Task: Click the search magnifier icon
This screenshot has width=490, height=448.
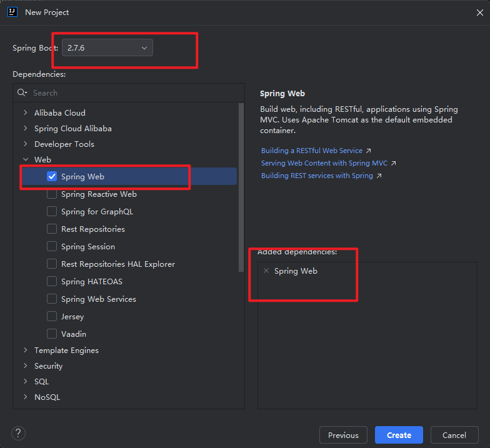Action: (x=22, y=92)
